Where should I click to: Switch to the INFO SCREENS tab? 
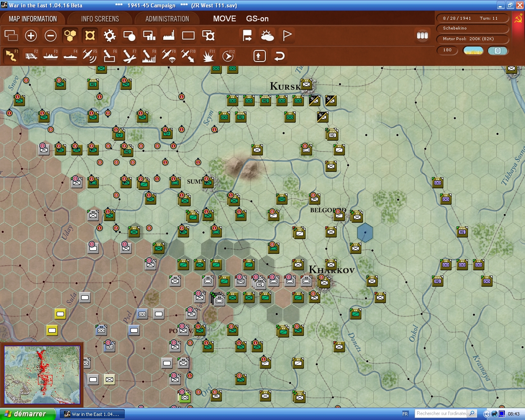pos(100,19)
